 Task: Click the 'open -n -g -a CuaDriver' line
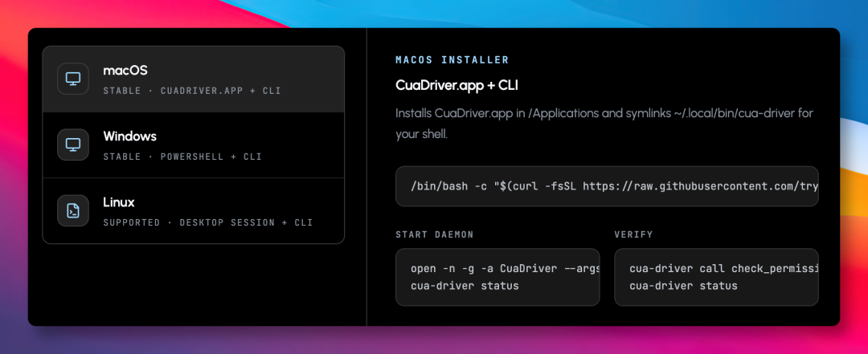coord(506,269)
